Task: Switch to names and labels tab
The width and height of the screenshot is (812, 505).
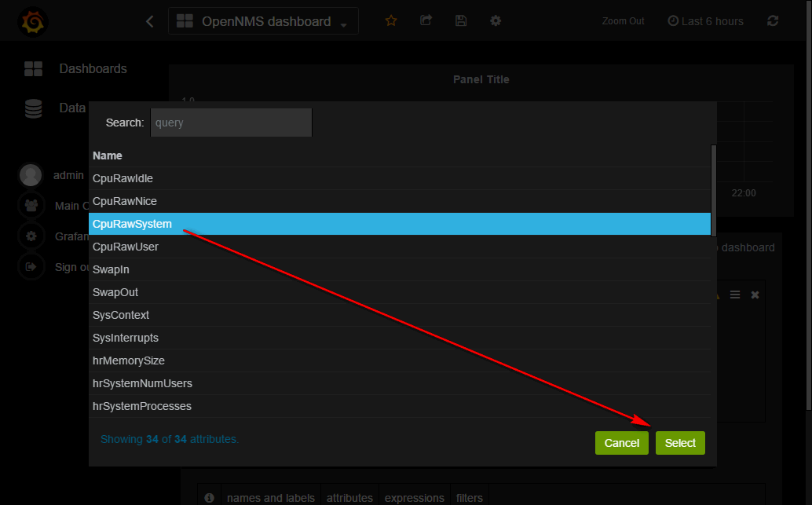Action: (271, 497)
